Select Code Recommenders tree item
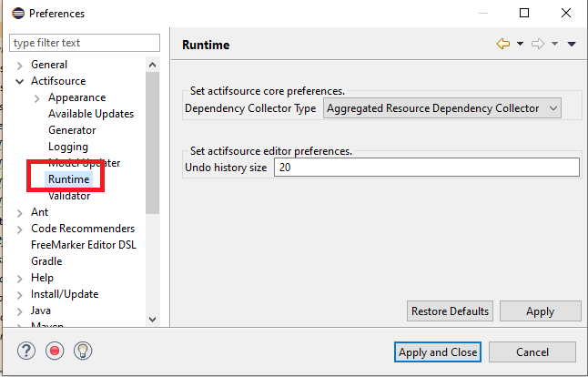Image resolution: width=588 pixels, height=377 pixels. point(82,229)
